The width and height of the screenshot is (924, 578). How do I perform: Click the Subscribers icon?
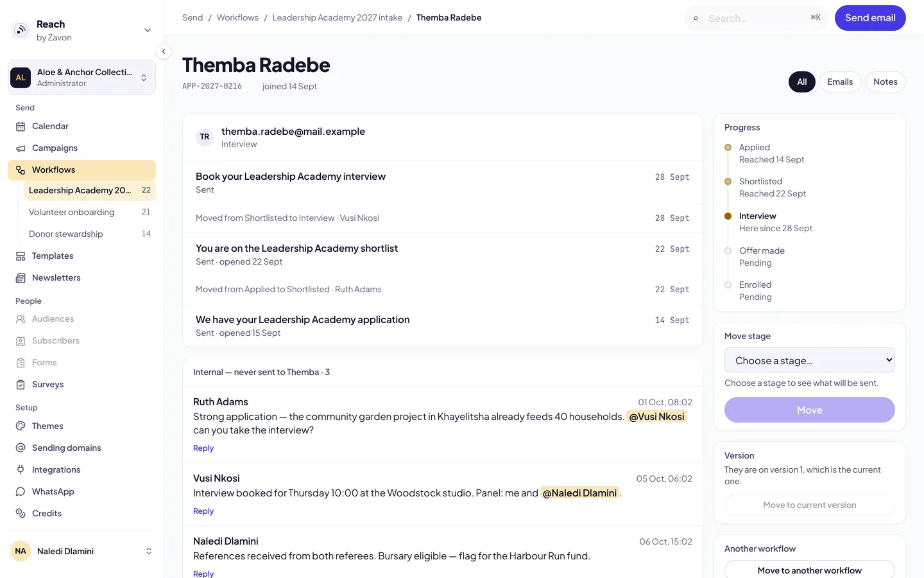click(x=21, y=341)
